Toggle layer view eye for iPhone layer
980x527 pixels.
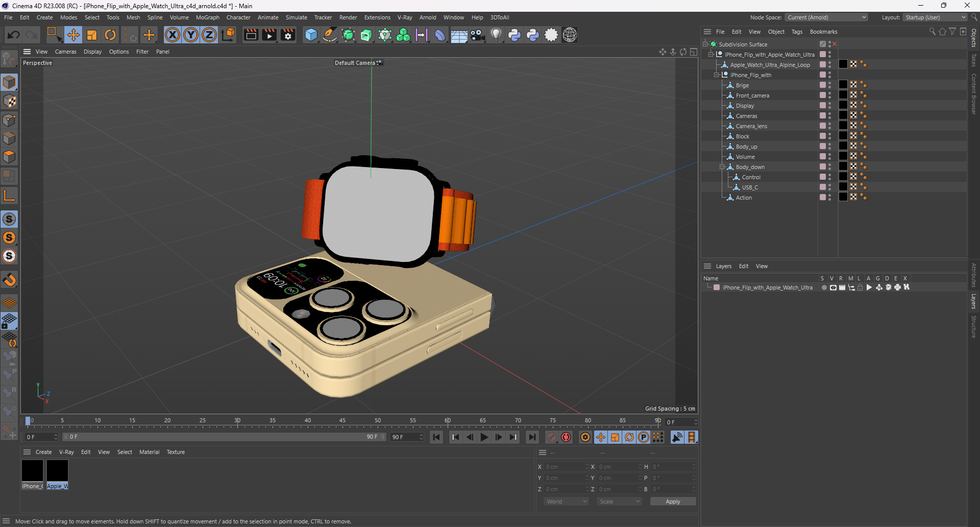pos(833,288)
